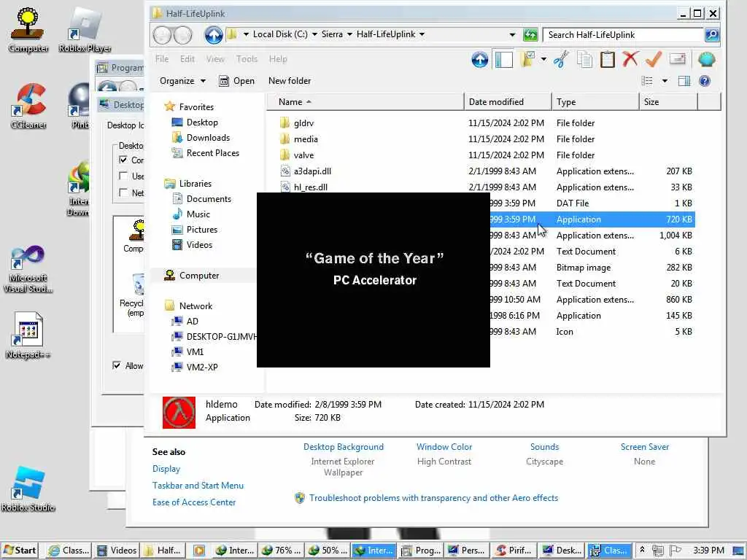Open breadcrumb arrow before Local Disk (C:)
Screen dimensions: 747x560
point(246,35)
